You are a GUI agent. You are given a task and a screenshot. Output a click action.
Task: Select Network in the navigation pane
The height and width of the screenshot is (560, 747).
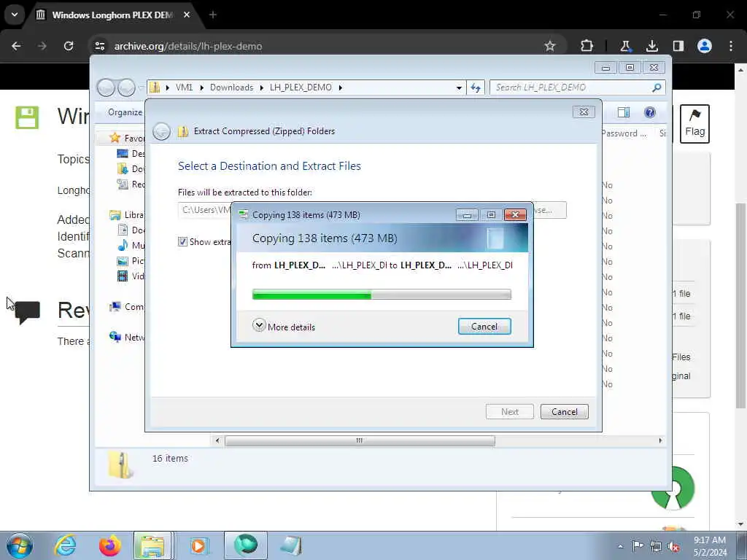coord(127,337)
